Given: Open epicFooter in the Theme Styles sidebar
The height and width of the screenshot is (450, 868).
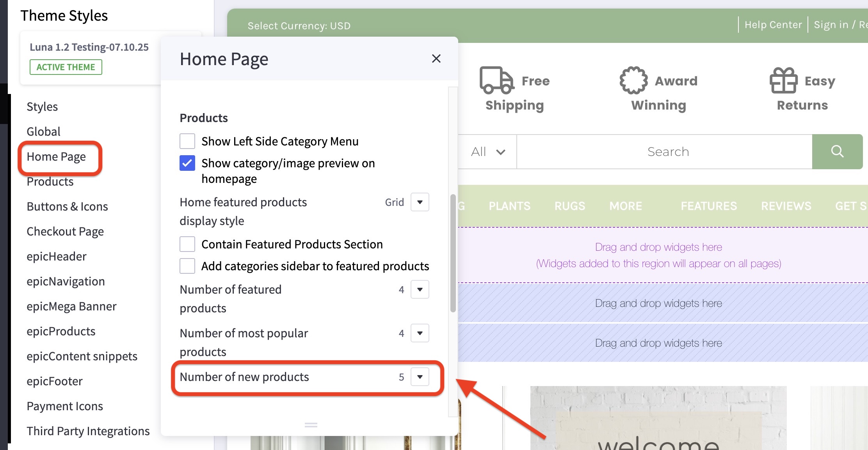Looking at the screenshot, I should coord(55,381).
